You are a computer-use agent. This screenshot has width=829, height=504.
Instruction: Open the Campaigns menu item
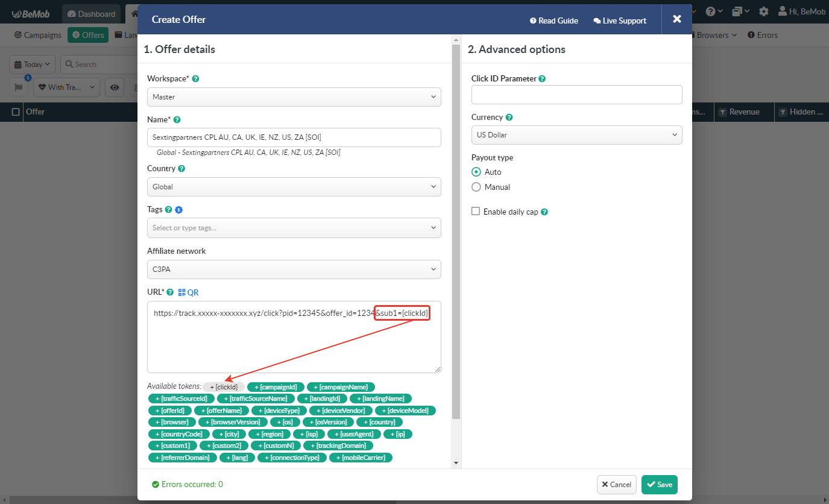(x=38, y=35)
